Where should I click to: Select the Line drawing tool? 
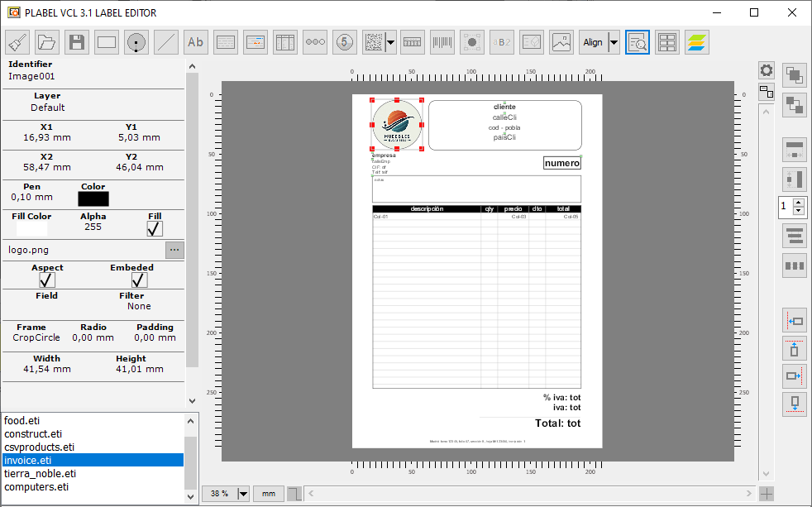coord(165,42)
